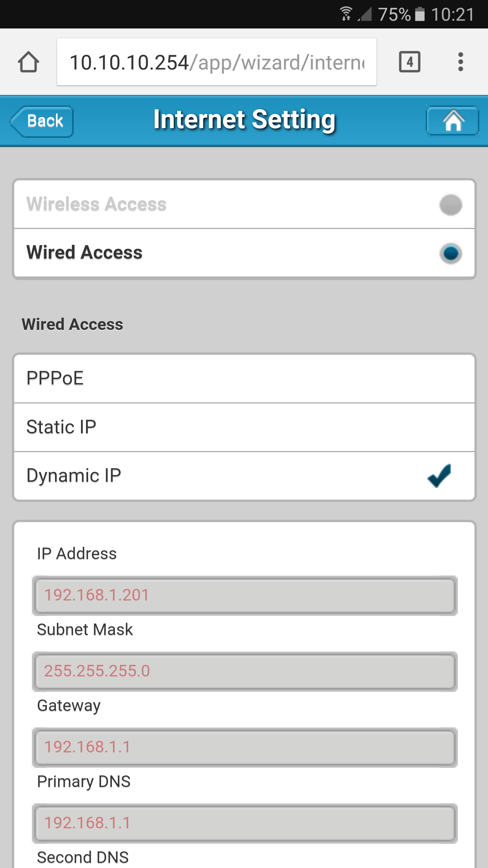Click the Primary DNS input field
Screen dimensions: 488x868
tap(245, 824)
